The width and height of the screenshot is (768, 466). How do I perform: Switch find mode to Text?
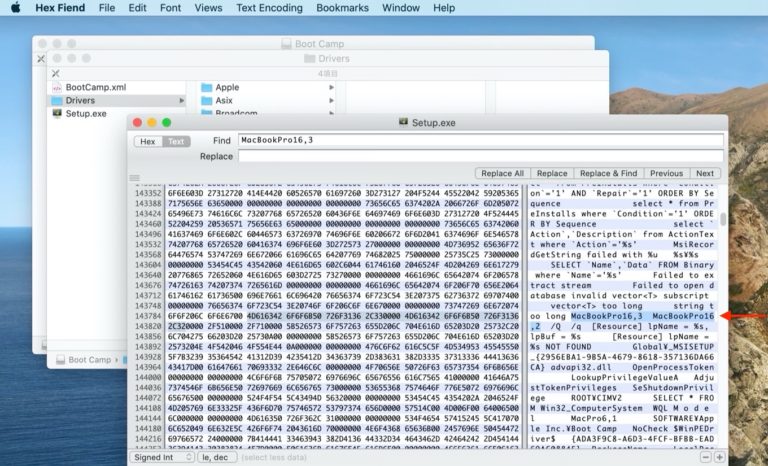tap(176, 141)
